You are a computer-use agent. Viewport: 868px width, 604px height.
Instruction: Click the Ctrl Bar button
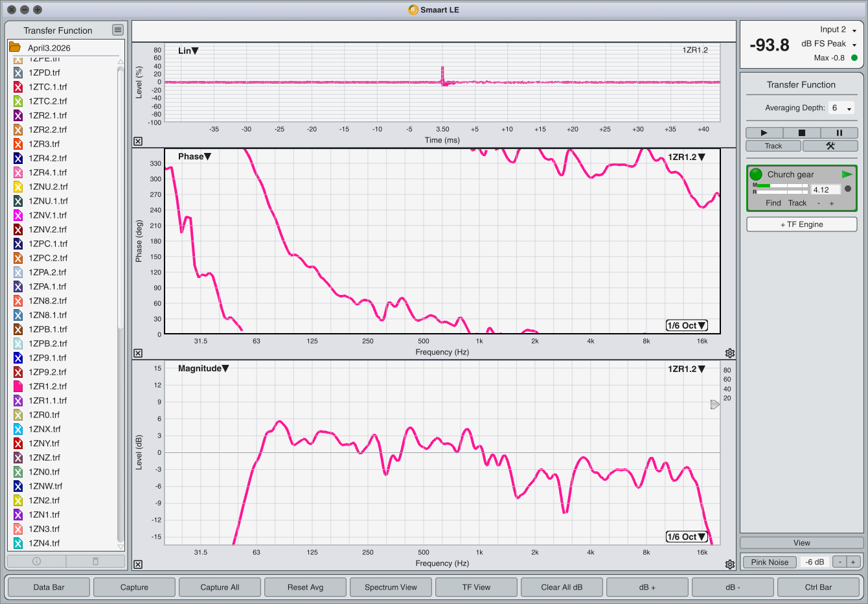pyautogui.click(x=819, y=587)
